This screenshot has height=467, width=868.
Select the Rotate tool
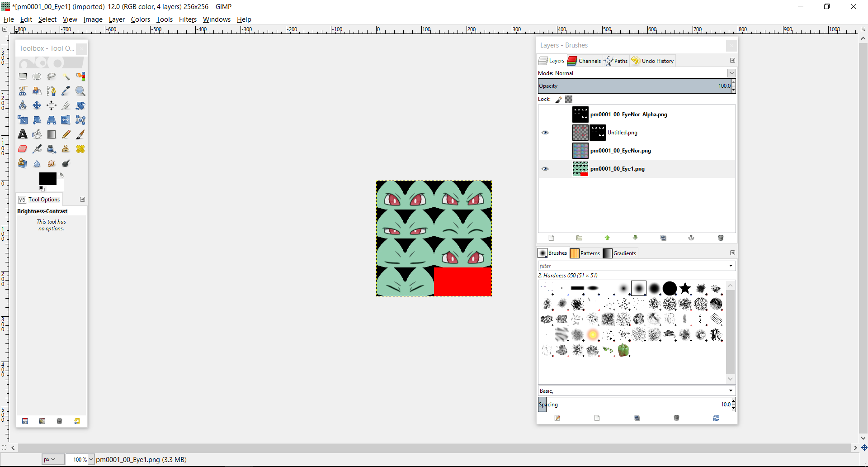tap(80, 105)
